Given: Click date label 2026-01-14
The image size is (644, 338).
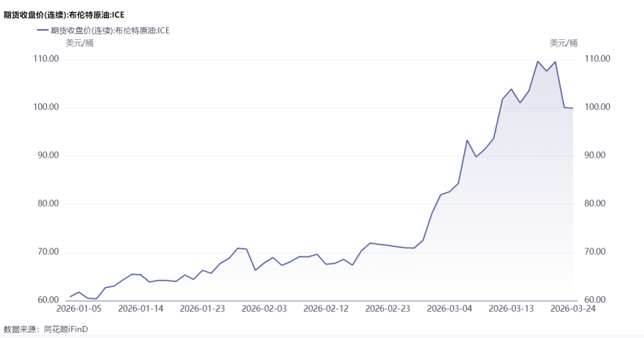Looking at the screenshot, I should pos(141,308).
